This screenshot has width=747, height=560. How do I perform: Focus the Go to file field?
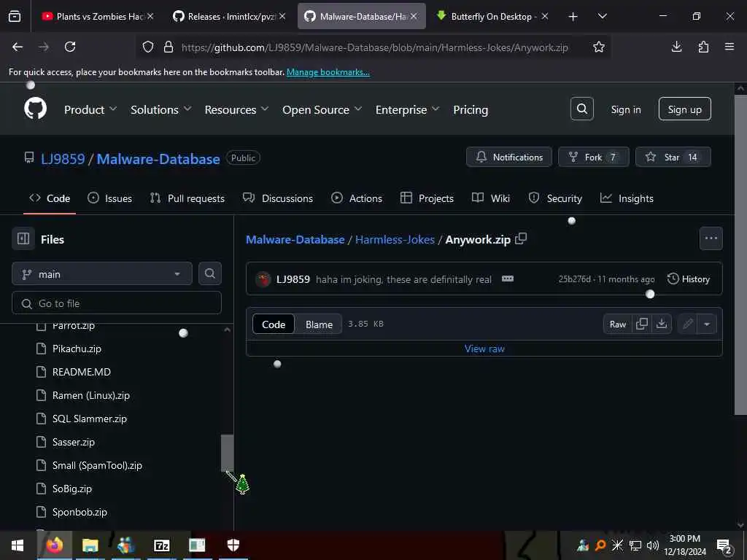117,303
